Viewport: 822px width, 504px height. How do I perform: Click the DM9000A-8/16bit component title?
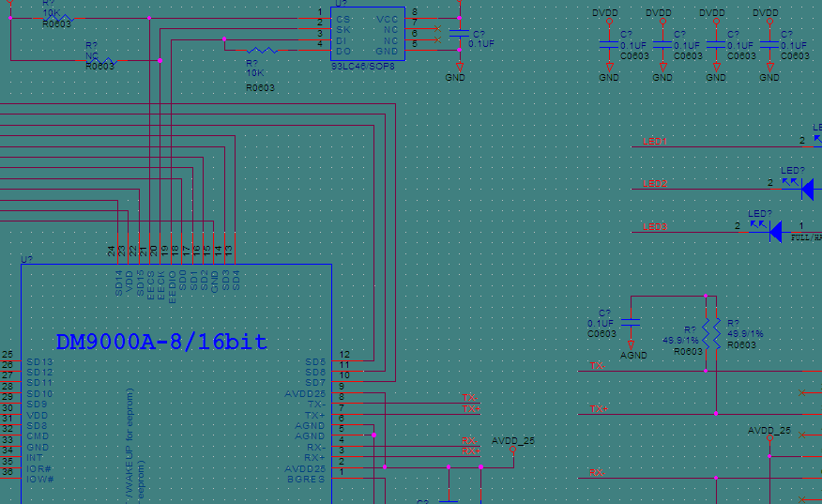pos(161,343)
